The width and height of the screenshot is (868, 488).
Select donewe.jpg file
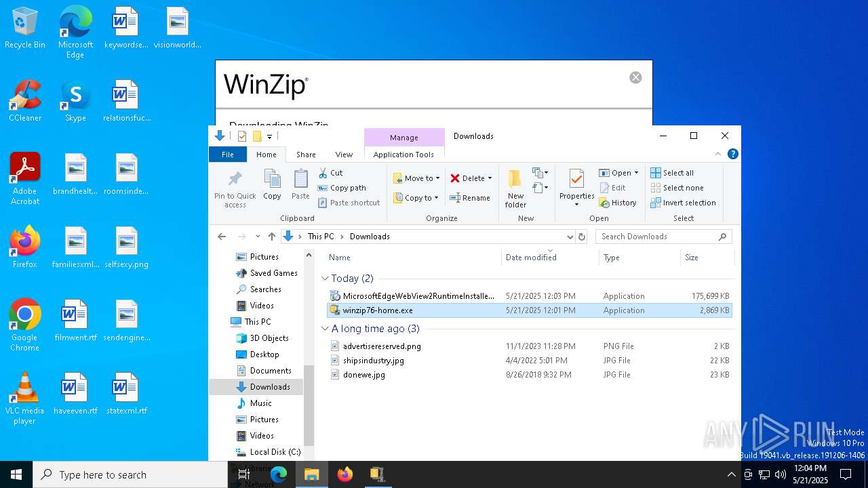(529, 375)
